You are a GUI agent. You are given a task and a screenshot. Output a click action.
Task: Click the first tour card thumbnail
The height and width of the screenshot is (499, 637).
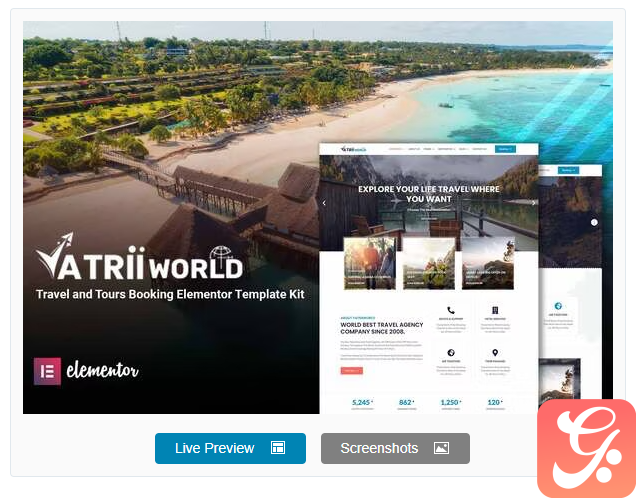pos(369,263)
